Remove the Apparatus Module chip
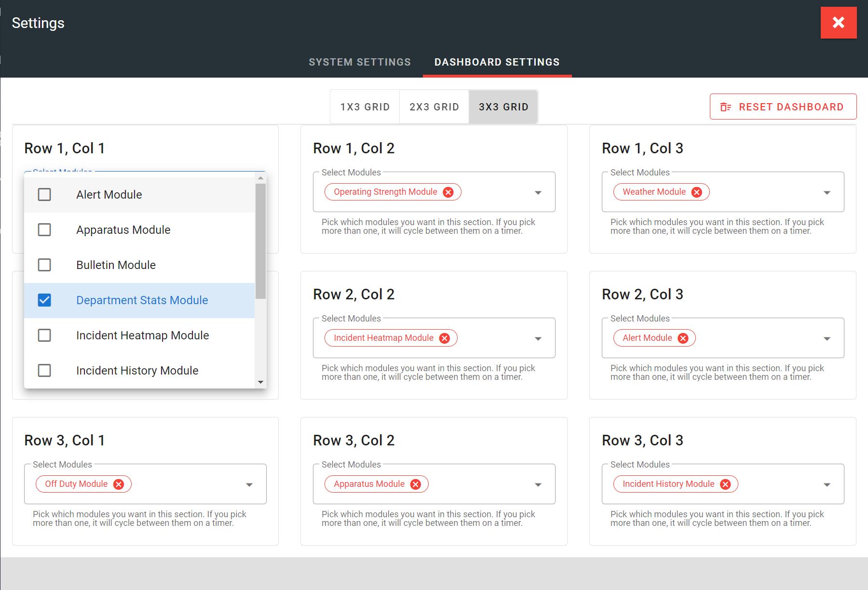The height and width of the screenshot is (590, 868). (415, 484)
